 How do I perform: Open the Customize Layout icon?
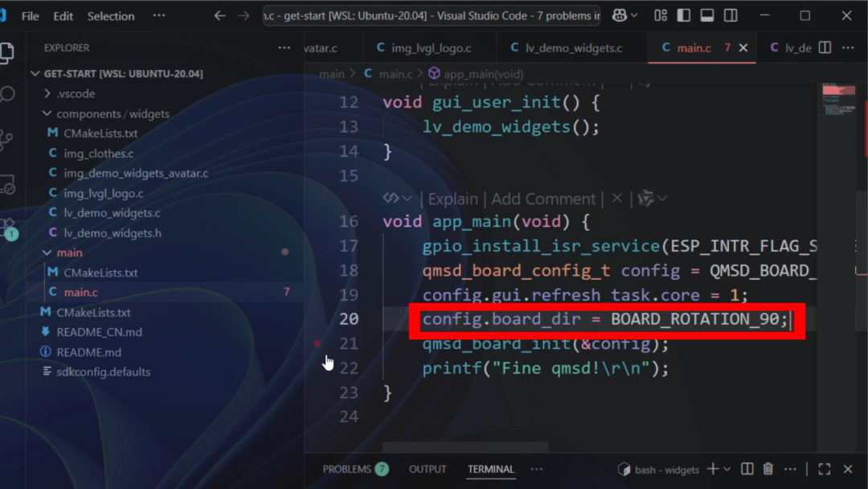tap(661, 15)
